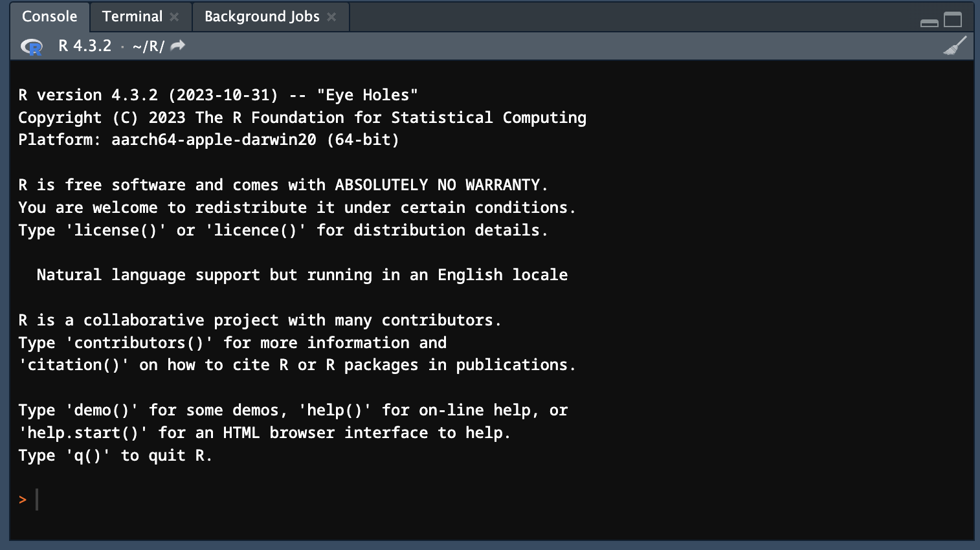
Task: Clear the console with the broom icon
Action: [955, 46]
